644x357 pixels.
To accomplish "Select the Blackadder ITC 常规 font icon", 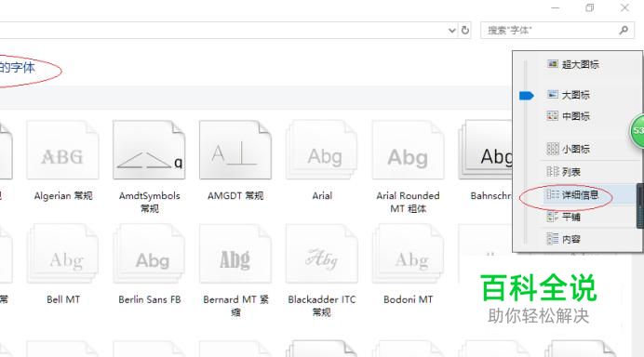I will pos(322,254).
